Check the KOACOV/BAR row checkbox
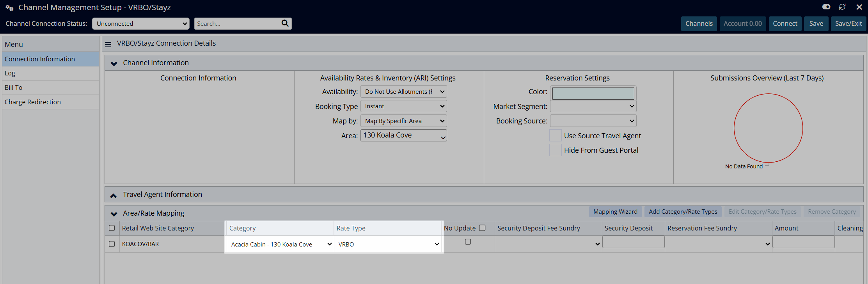Viewport: 868px width, 284px height. coord(112,244)
